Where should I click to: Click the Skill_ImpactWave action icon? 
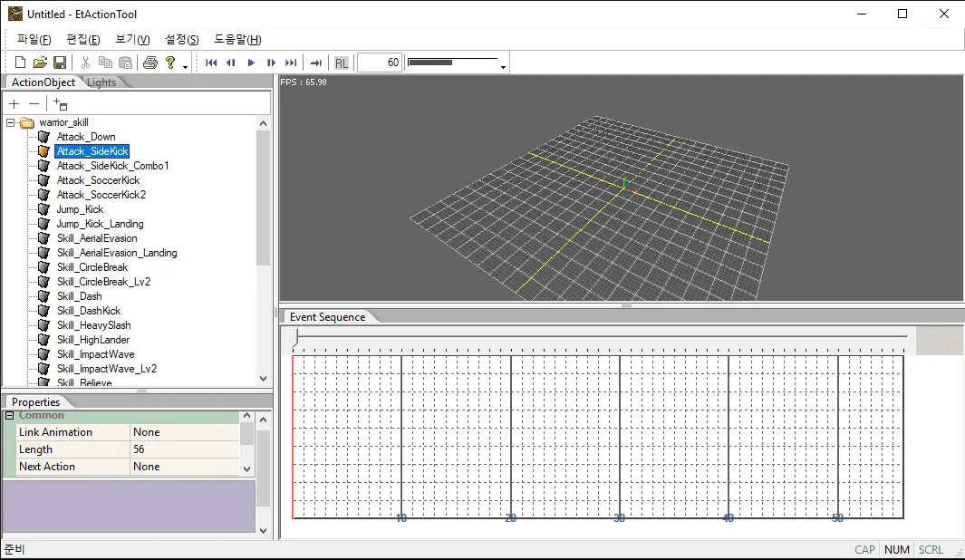click(x=43, y=353)
